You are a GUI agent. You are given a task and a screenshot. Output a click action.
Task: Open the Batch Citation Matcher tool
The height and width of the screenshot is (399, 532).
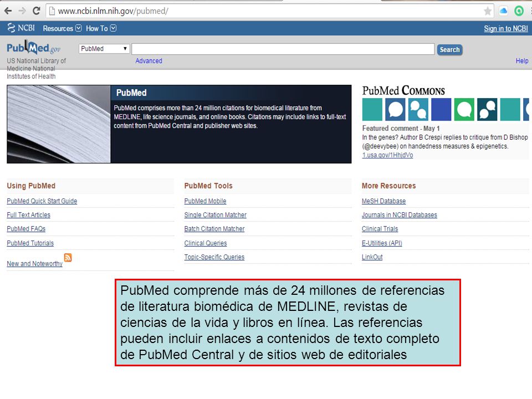(x=214, y=229)
